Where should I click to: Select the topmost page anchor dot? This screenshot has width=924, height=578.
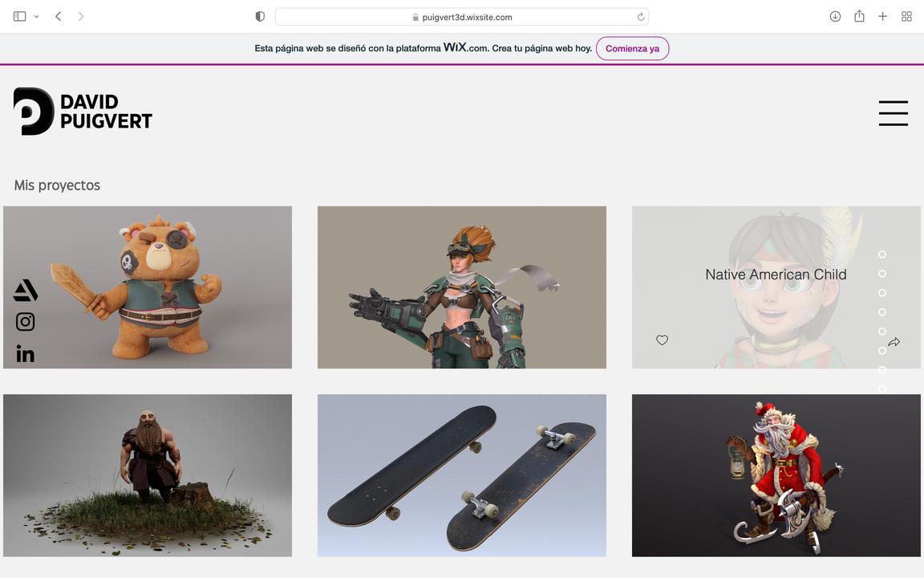tap(882, 254)
